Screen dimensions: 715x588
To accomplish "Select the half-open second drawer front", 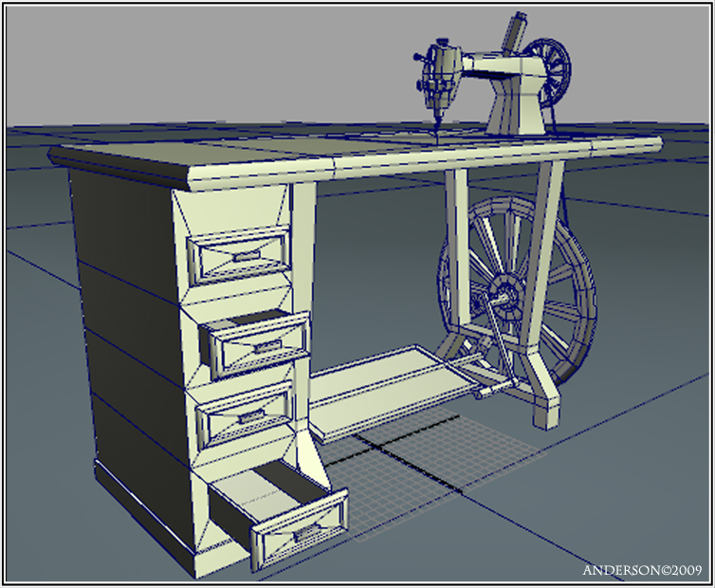I will coord(261,345).
